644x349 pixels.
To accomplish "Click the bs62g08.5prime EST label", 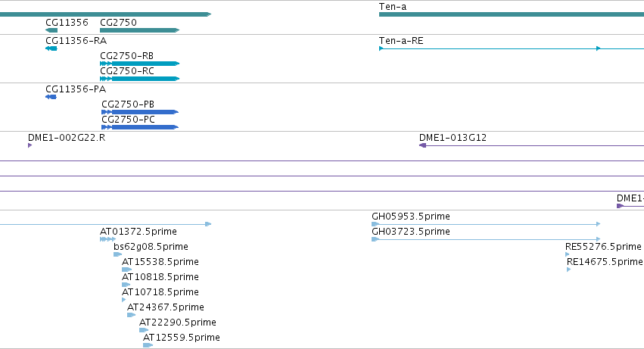I will 151,247.
